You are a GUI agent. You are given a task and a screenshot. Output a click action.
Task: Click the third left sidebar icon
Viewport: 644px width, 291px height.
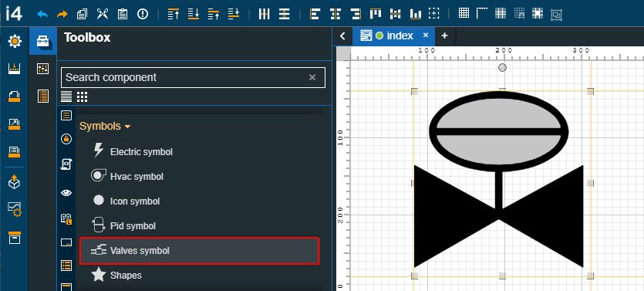[15, 96]
